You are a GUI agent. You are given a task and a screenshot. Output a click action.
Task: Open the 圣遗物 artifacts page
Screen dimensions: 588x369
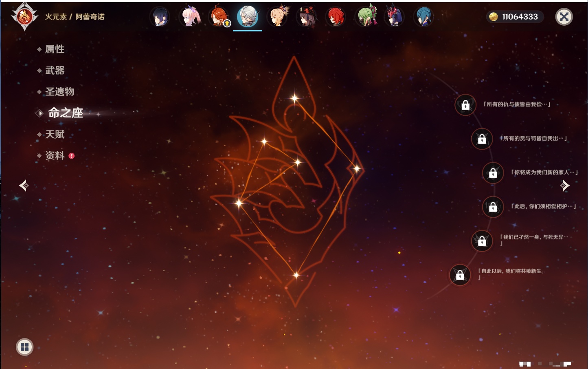click(x=59, y=91)
